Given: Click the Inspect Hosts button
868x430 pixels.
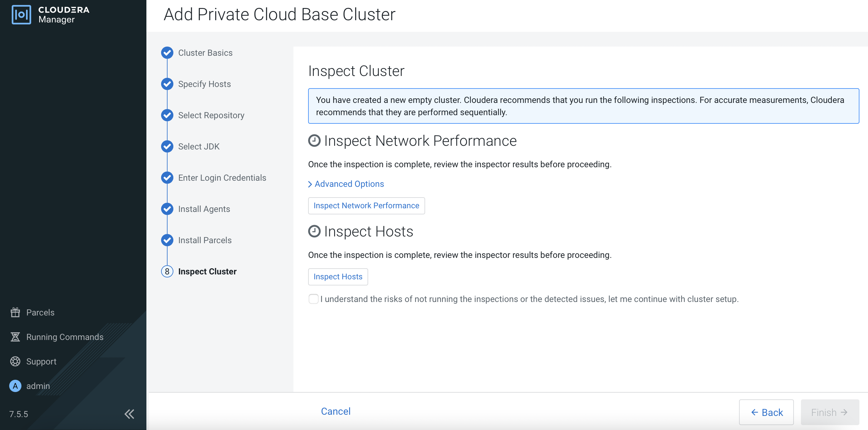Looking at the screenshot, I should 338,277.
